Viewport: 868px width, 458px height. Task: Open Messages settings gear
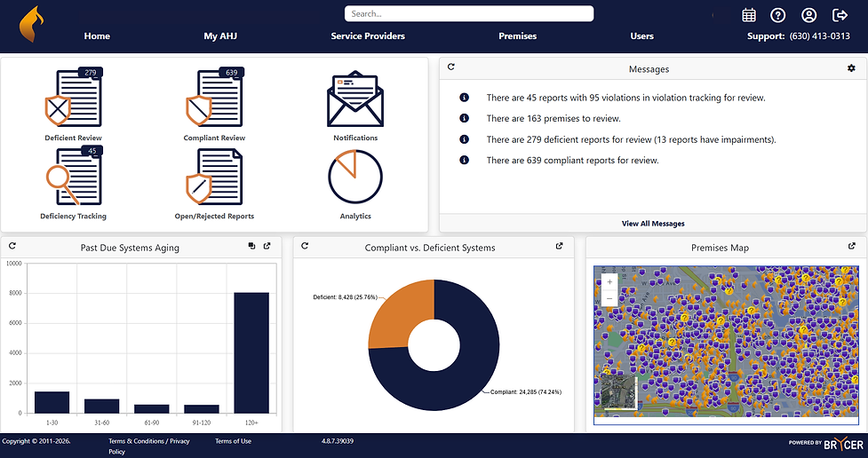click(851, 68)
